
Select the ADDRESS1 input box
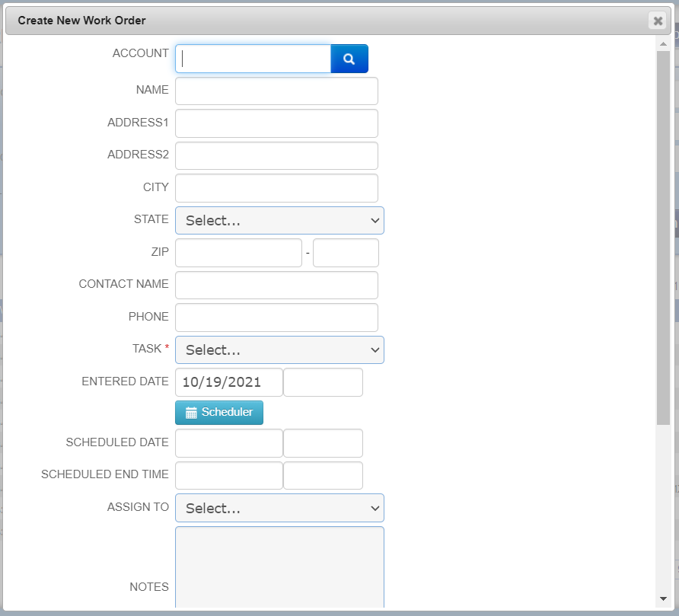tap(276, 123)
